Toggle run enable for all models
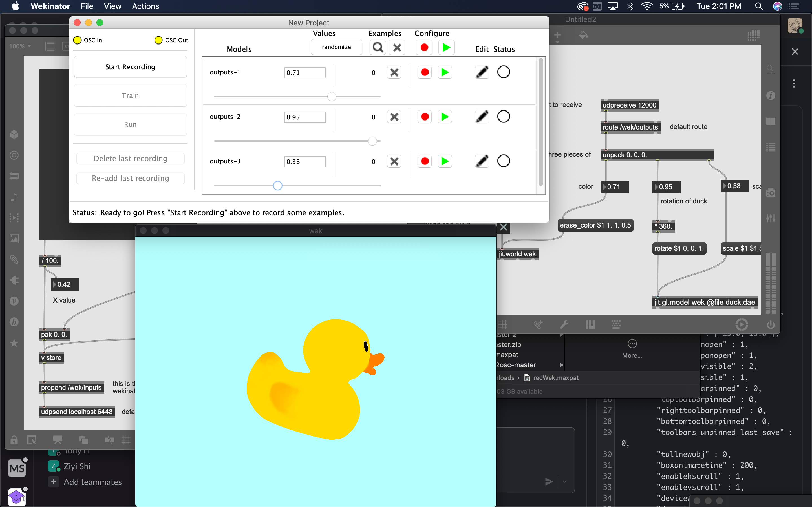This screenshot has width=812, height=507. click(x=446, y=47)
